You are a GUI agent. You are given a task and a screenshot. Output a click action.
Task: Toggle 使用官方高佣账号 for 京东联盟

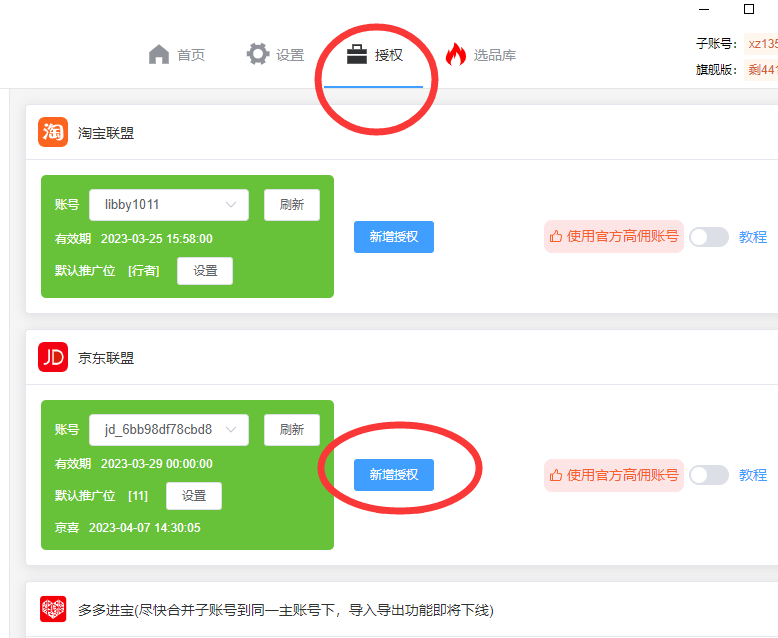[x=709, y=475]
